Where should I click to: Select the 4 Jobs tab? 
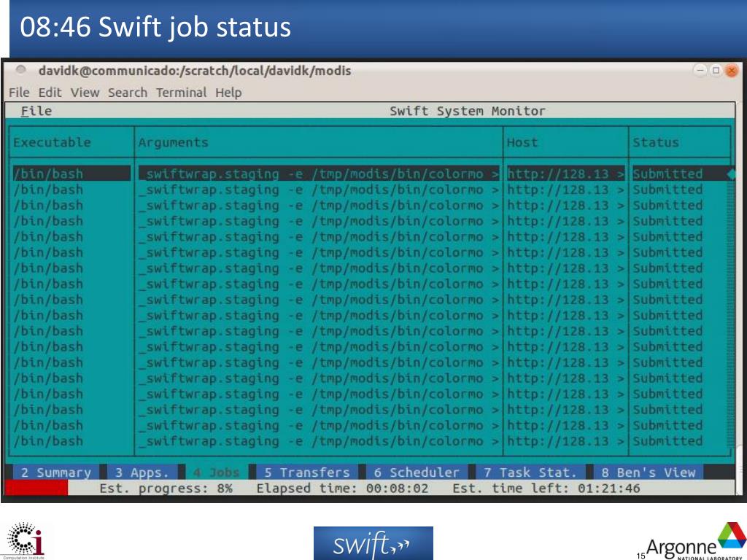217,472
